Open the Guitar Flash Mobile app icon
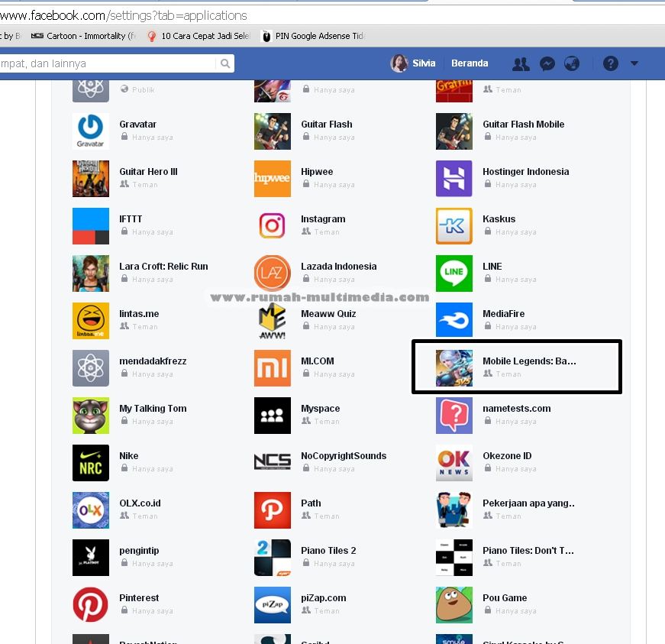The width and height of the screenshot is (665, 644). [454, 131]
